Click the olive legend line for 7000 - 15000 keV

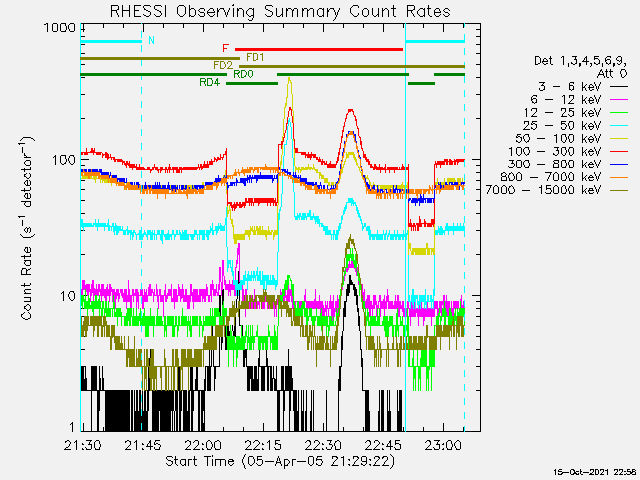[x=619, y=190]
